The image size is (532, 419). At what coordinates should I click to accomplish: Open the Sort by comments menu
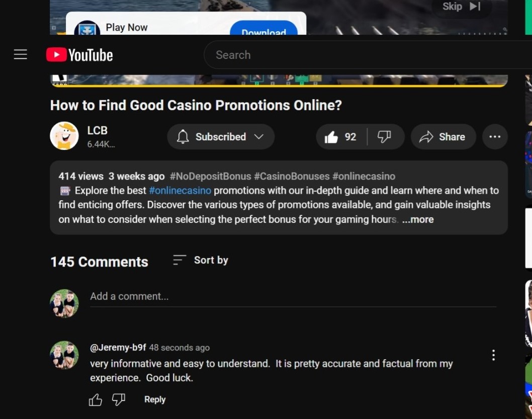[x=201, y=260]
